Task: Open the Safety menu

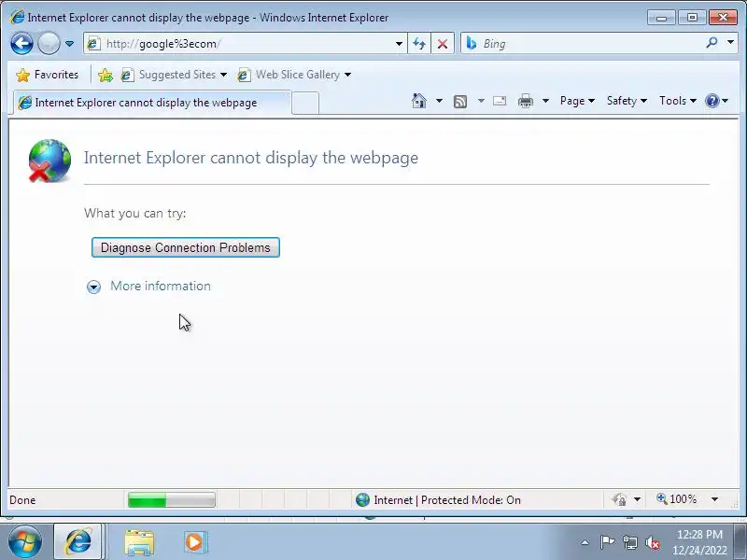Action: point(627,101)
